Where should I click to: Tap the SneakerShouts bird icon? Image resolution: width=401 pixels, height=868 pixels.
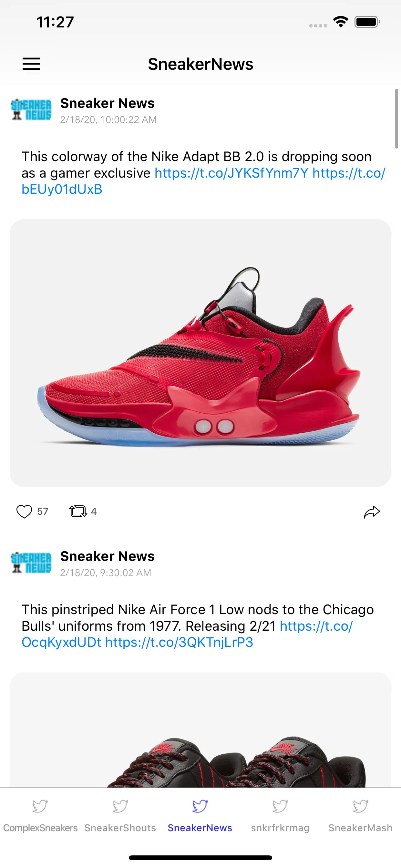(120, 806)
